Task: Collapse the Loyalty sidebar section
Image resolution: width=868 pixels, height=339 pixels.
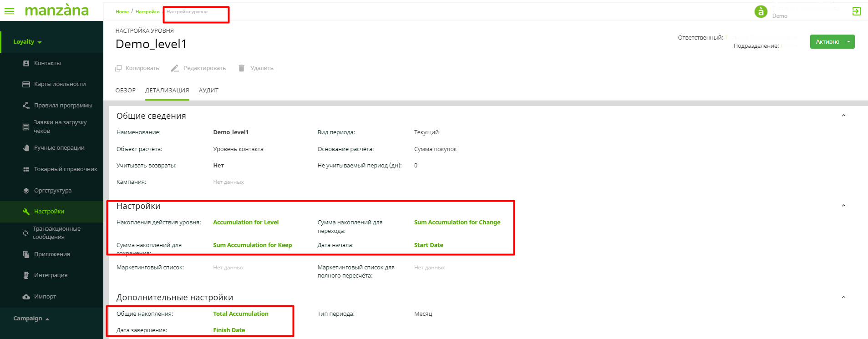Action: (x=27, y=42)
